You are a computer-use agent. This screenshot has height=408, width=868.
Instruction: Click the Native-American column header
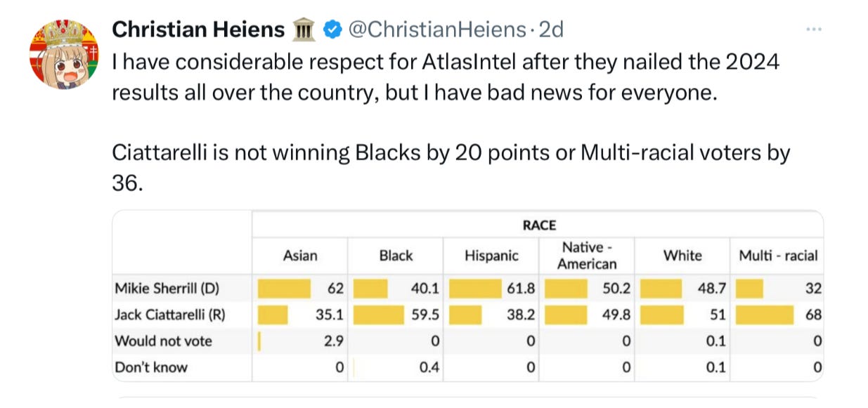pyautogui.click(x=587, y=256)
